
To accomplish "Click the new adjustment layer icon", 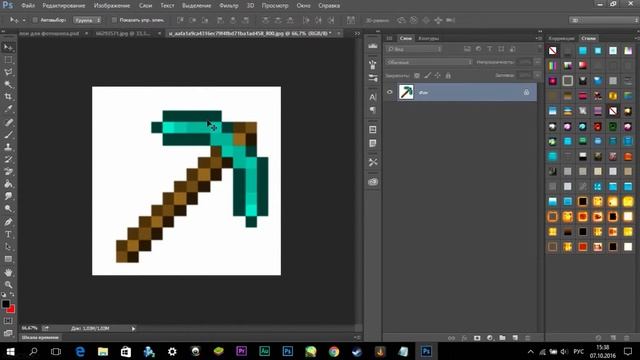I will pyautogui.click(x=490, y=338).
